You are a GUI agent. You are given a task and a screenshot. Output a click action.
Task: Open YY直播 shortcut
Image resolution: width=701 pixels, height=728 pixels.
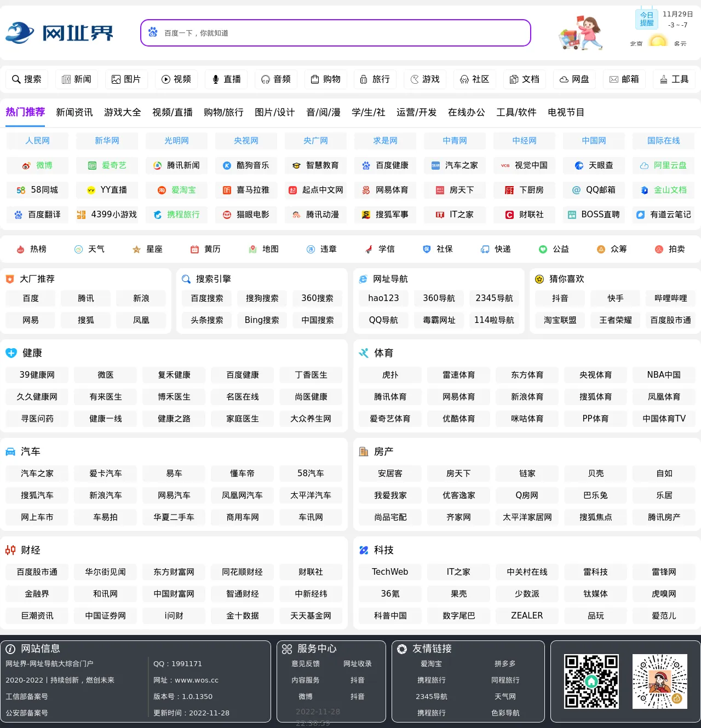(107, 190)
